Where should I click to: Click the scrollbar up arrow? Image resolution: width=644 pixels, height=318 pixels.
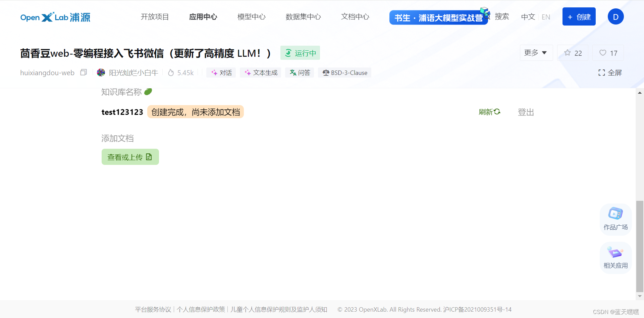click(x=640, y=92)
